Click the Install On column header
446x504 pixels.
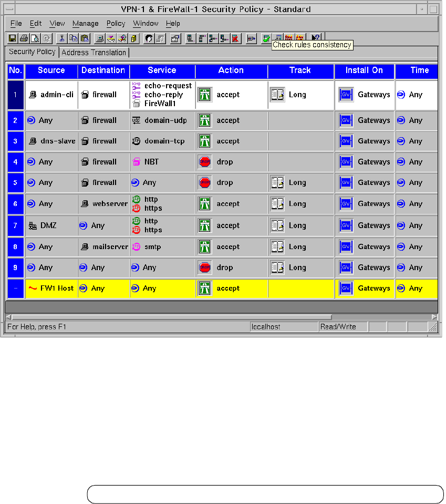364,70
